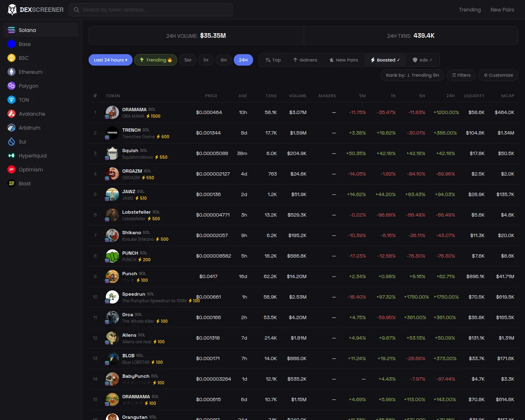Select the Arbitrum chain icon
This screenshot has height=420, width=525.
point(11,128)
